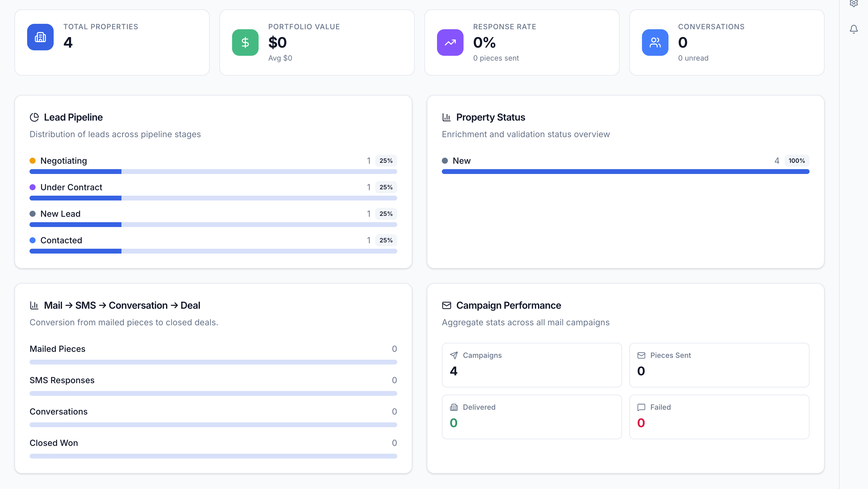Click the Negotiating 25% badge
This screenshot has width=868, height=489.
click(x=386, y=161)
